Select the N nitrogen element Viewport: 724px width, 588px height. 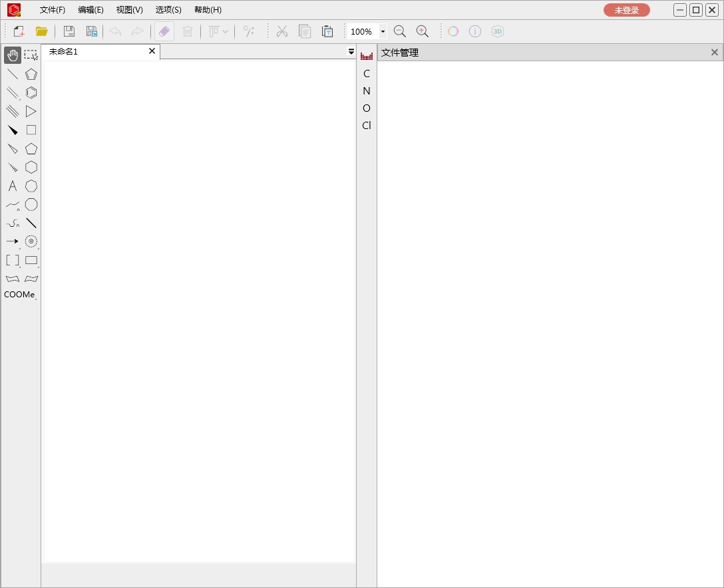point(367,91)
